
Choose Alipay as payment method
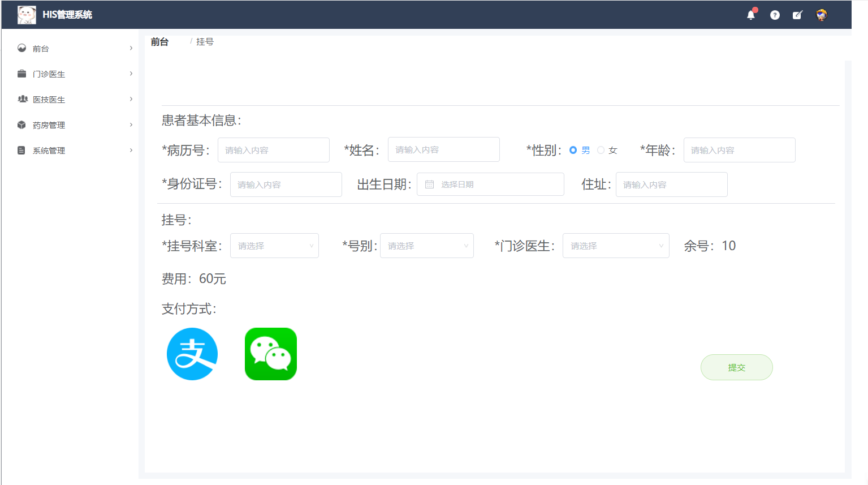tap(192, 354)
